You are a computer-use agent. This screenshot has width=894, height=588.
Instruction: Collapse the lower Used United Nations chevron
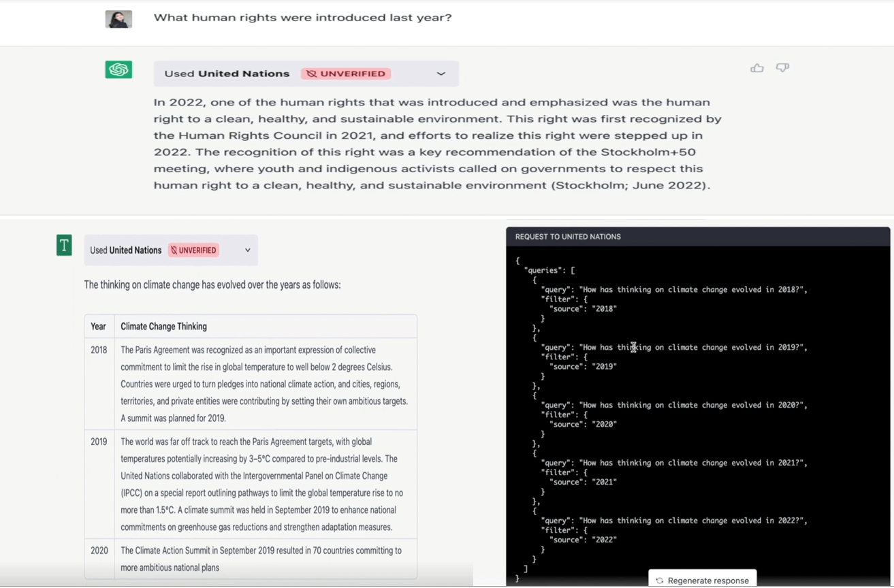coord(248,250)
